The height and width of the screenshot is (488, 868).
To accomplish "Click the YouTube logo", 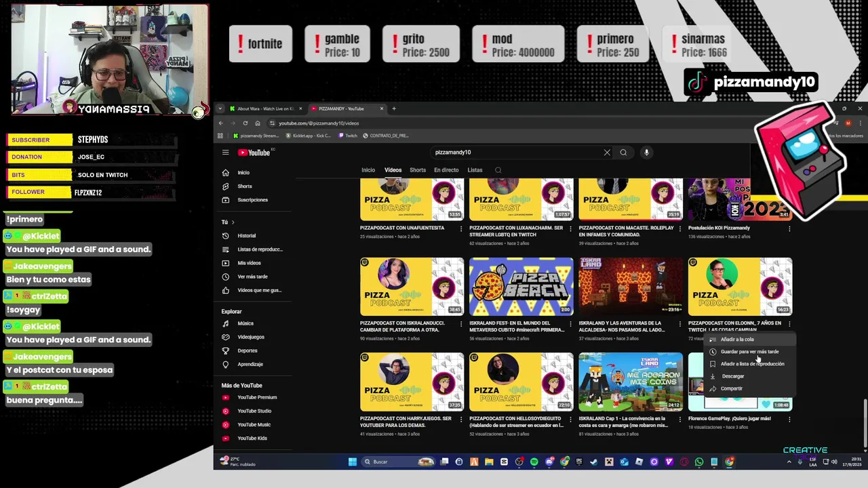I will 254,152.
